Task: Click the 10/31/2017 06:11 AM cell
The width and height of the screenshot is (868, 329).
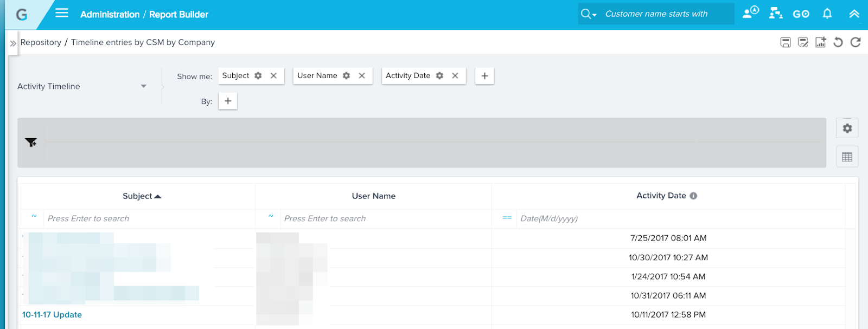Action: 668,296
